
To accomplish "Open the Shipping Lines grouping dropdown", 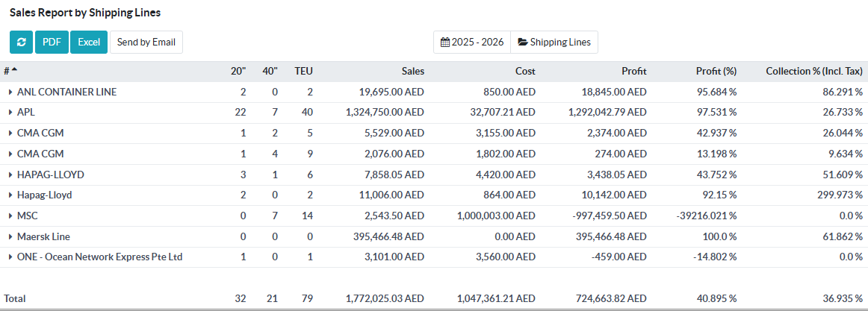I will coord(554,42).
